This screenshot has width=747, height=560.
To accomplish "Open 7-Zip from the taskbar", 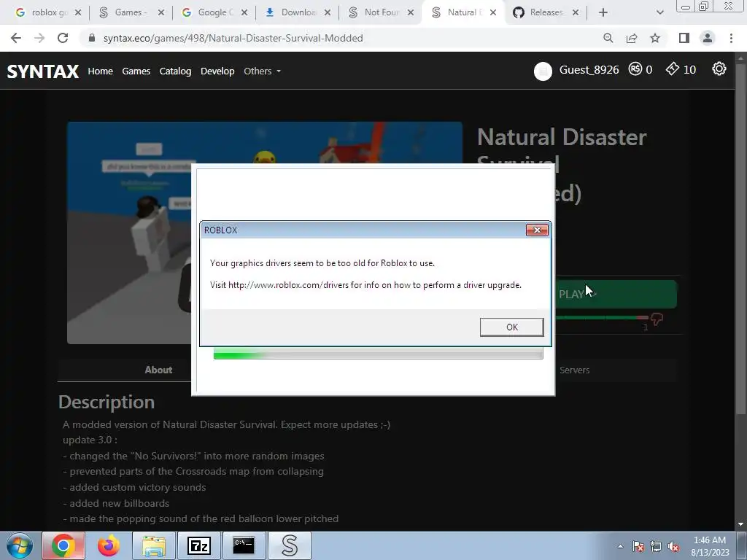I will point(198,545).
